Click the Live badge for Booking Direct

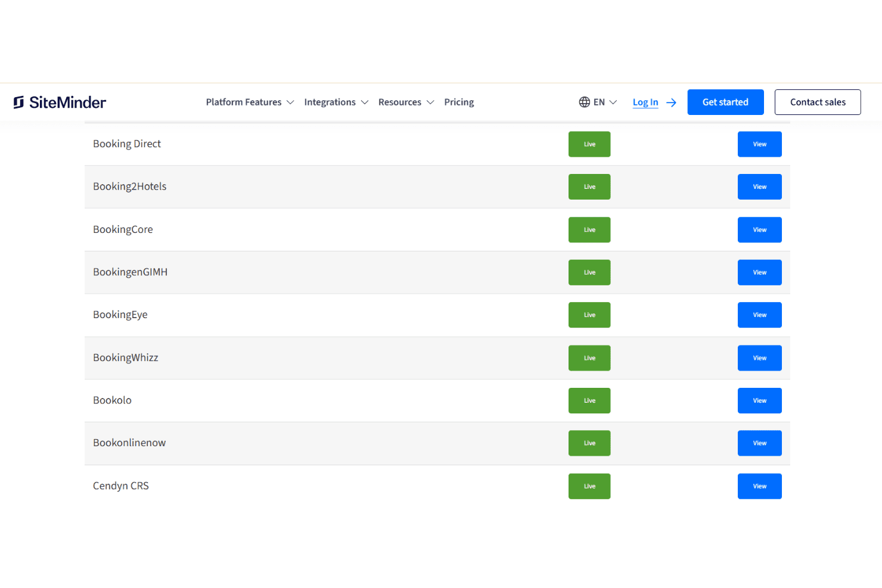click(x=589, y=144)
